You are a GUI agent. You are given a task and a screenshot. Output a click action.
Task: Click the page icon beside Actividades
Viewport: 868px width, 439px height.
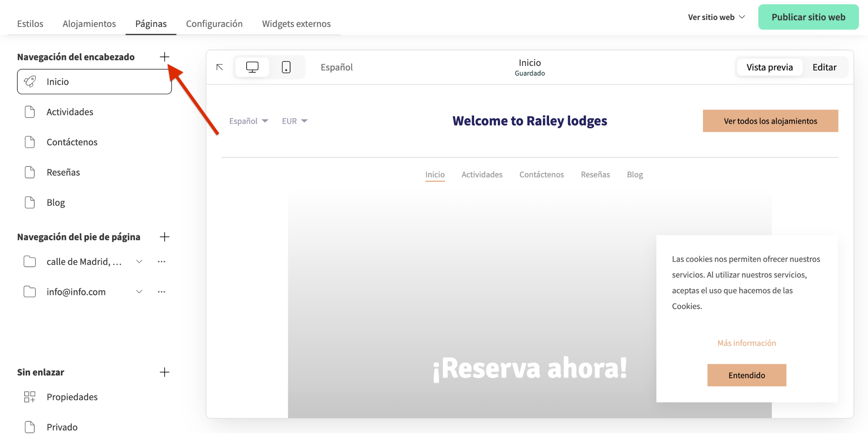[x=30, y=111]
